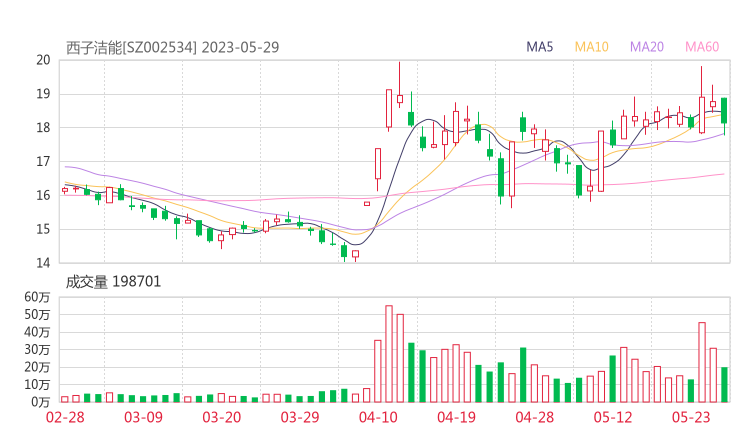
Task: Click volume axis label 0万
Action: (41, 402)
